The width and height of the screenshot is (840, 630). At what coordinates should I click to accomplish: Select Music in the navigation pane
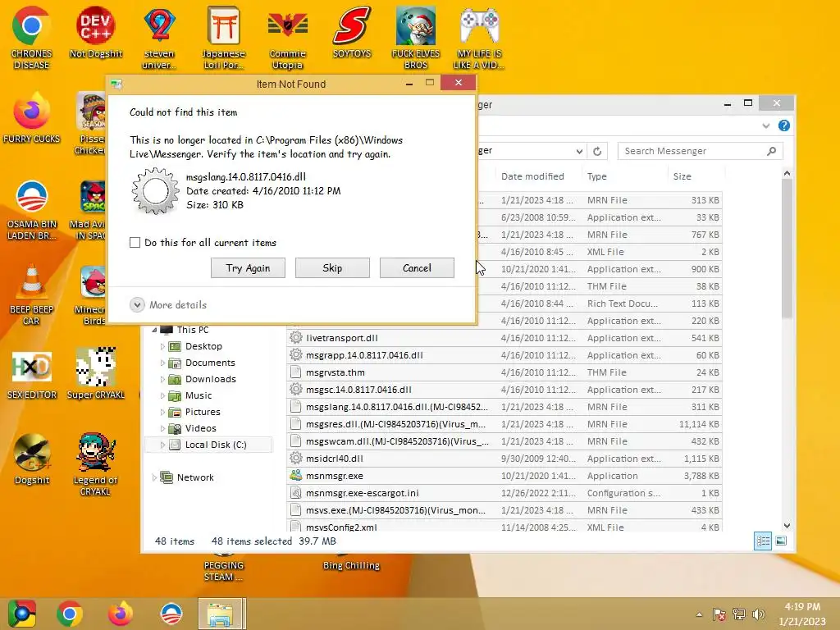coord(199,395)
